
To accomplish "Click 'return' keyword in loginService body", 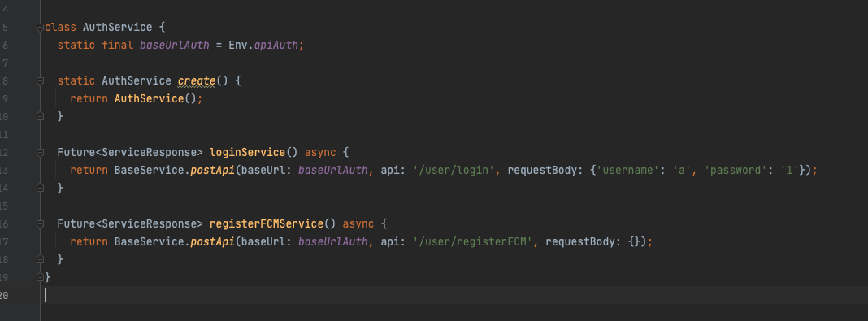I will (89, 170).
